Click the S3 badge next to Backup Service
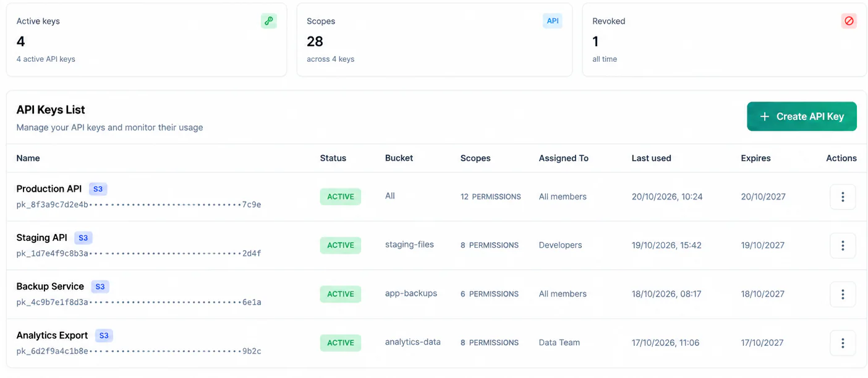868x378 pixels. point(100,287)
